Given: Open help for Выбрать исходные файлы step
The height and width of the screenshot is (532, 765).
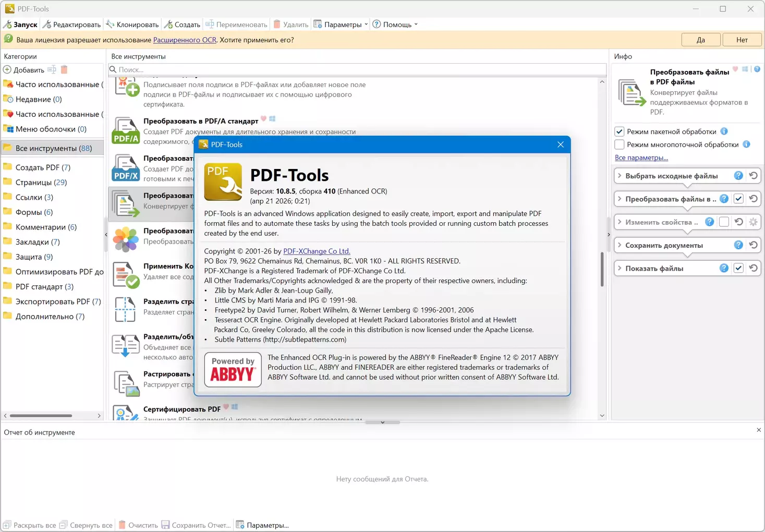Looking at the screenshot, I should (738, 176).
